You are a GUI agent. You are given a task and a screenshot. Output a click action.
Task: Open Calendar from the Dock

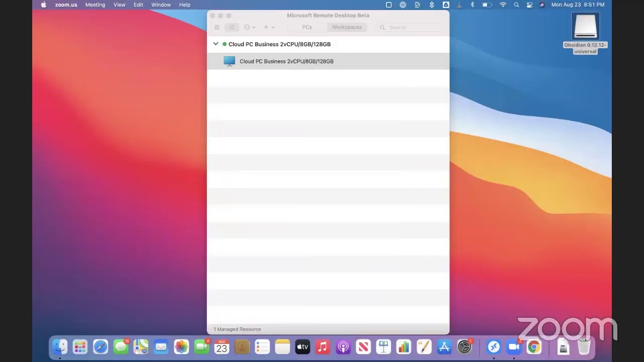point(221,347)
